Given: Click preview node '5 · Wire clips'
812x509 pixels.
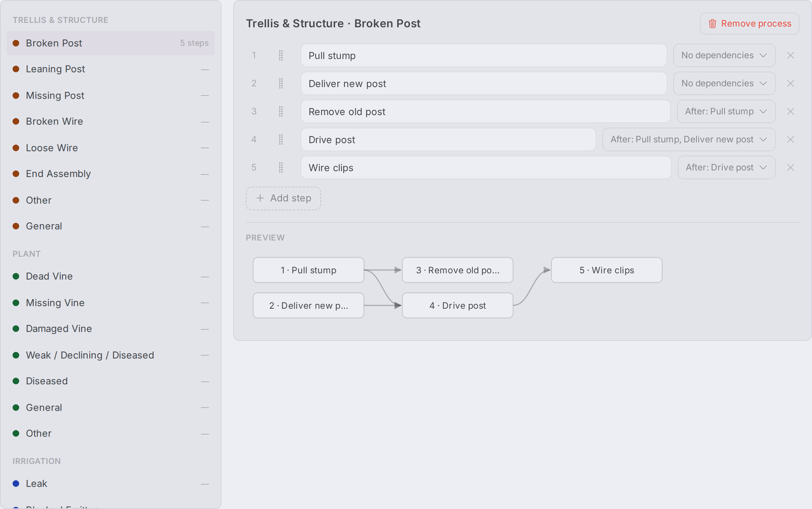Looking at the screenshot, I should [607, 270].
